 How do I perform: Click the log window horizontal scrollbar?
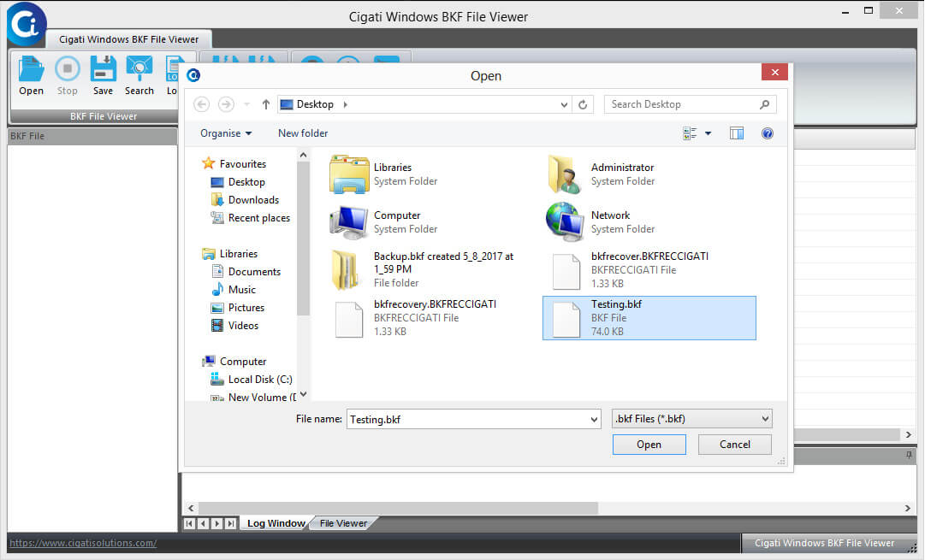(x=398, y=508)
